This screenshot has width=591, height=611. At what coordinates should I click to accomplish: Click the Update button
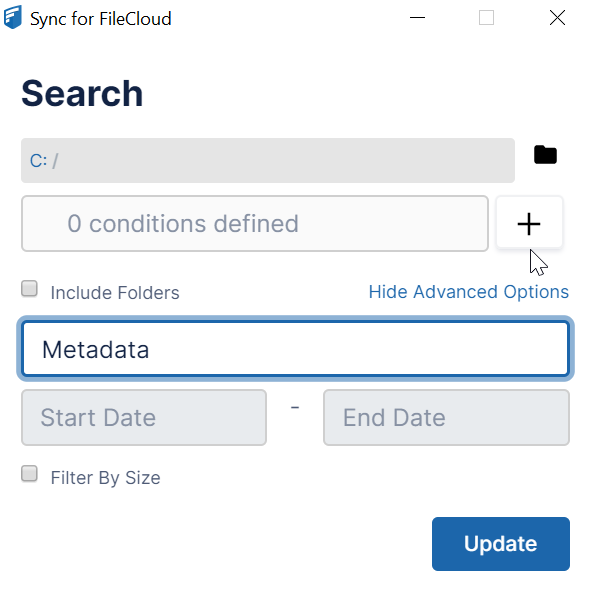501,544
